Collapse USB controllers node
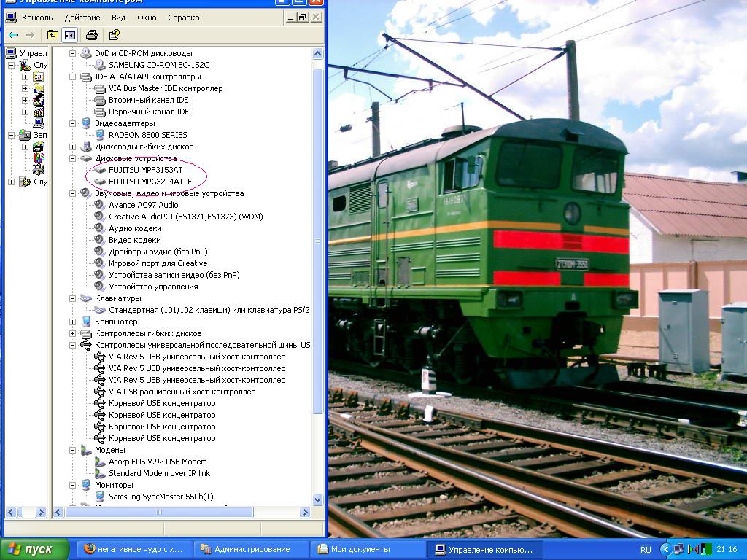The image size is (747, 560). [72, 345]
